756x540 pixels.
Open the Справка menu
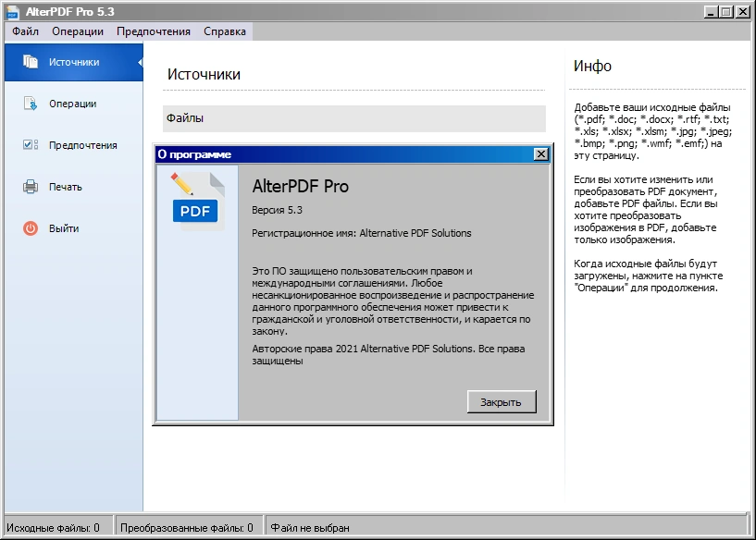225,31
